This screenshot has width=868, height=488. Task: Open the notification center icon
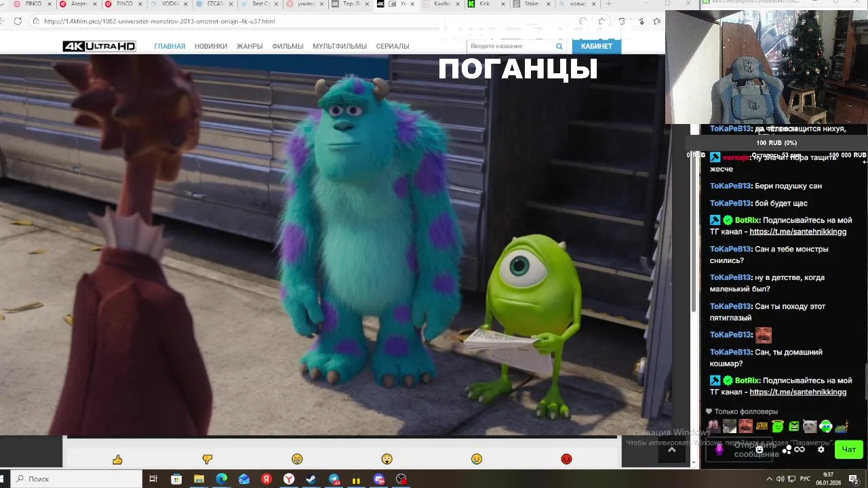[x=854, y=479]
